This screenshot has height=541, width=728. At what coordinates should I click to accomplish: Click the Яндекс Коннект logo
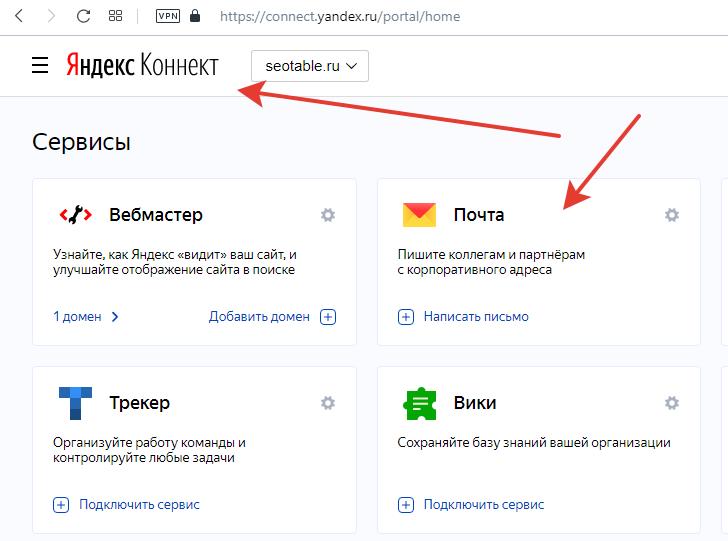coord(142,65)
